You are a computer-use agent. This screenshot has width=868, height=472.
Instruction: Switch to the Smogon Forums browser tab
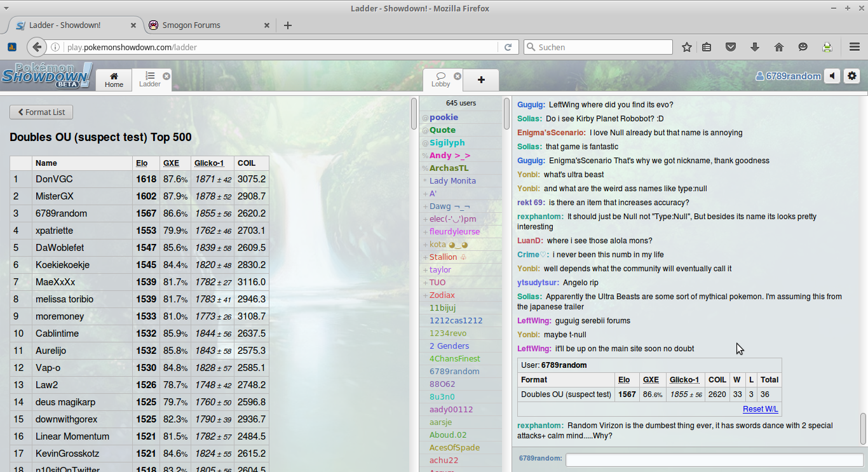(191, 25)
